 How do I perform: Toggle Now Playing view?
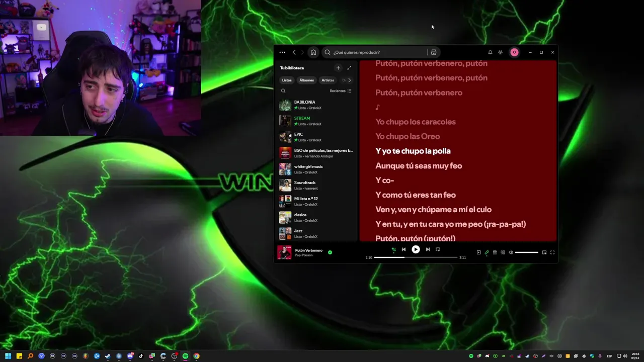click(x=478, y=252)
